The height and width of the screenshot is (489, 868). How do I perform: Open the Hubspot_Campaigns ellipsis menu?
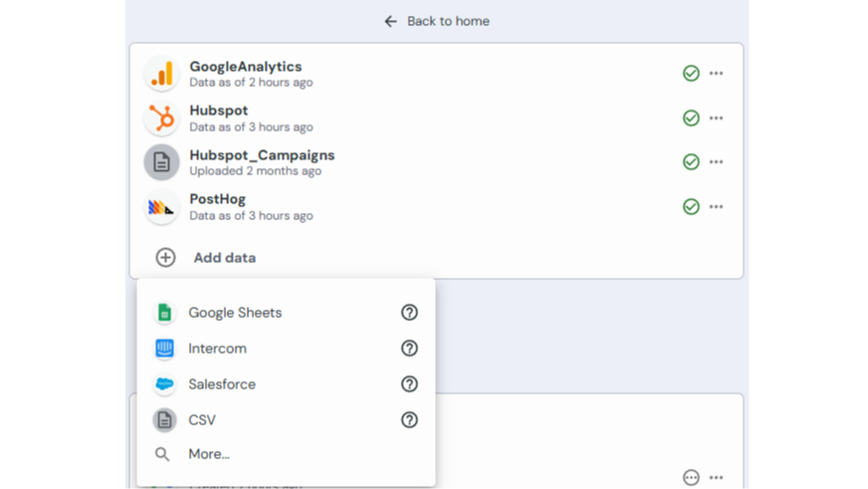click(x=717, y=162)
